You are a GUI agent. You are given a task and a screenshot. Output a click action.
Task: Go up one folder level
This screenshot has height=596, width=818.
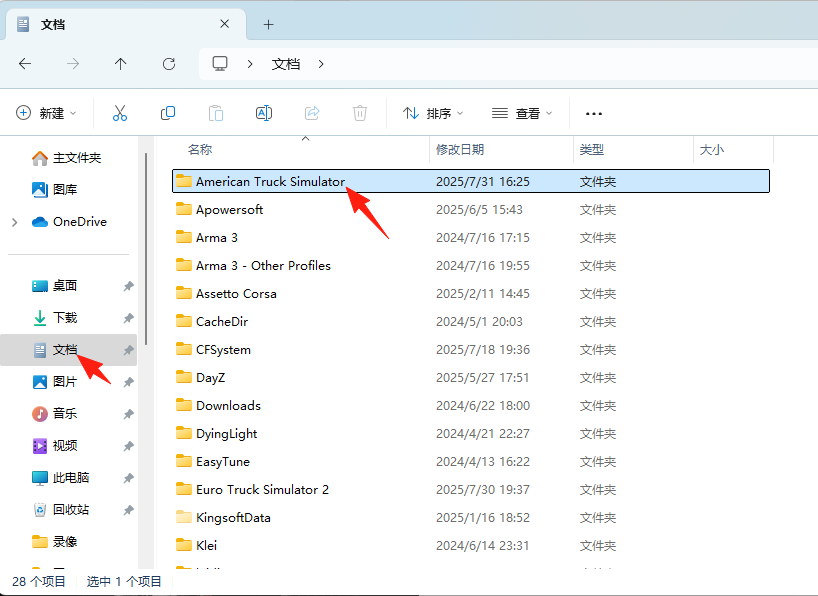point(121,64)
